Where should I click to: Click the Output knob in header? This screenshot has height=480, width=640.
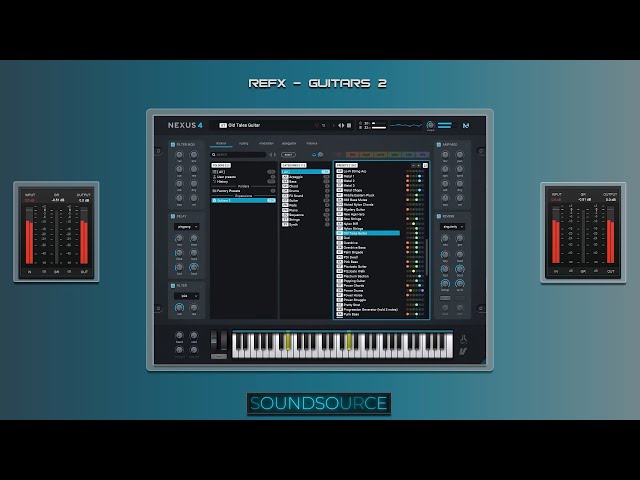click(x=430, y=125)
